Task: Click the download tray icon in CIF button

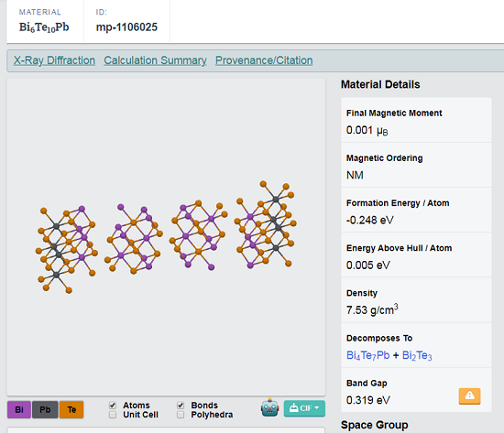Action: [x=293, y=408]
